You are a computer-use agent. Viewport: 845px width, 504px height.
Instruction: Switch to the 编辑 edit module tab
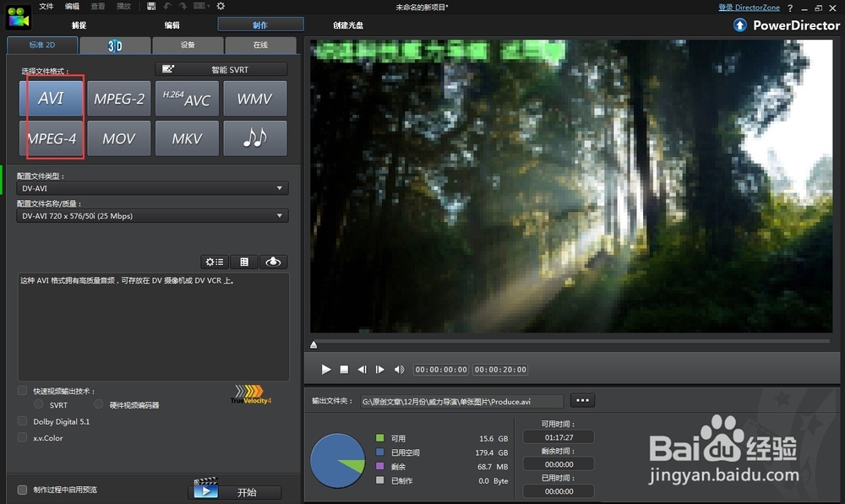[172, 25]
